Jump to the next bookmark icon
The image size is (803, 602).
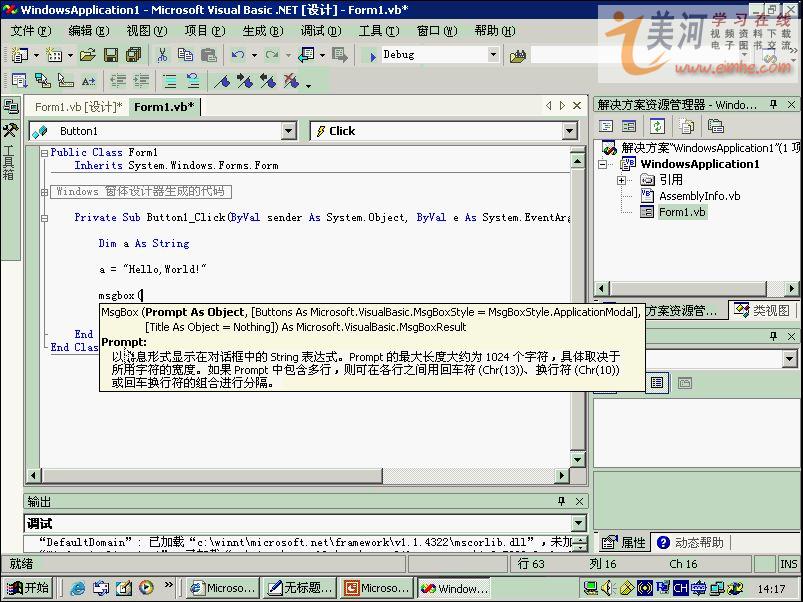point(245,80)
